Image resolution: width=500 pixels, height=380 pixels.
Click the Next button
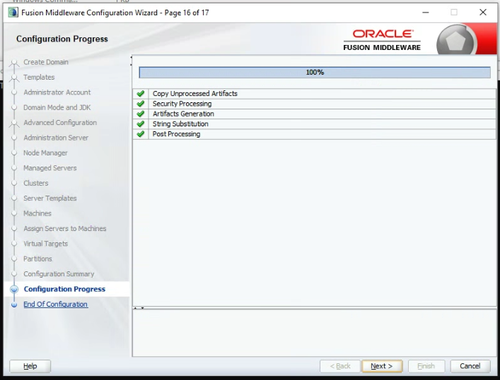coord(382,366)
